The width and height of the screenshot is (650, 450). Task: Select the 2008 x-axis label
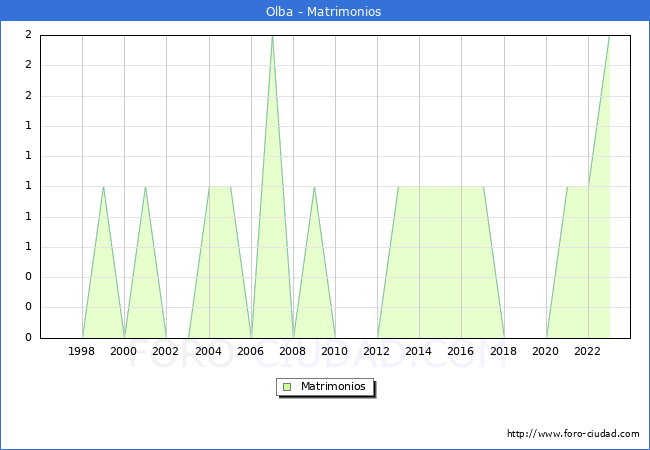(293, 351)
